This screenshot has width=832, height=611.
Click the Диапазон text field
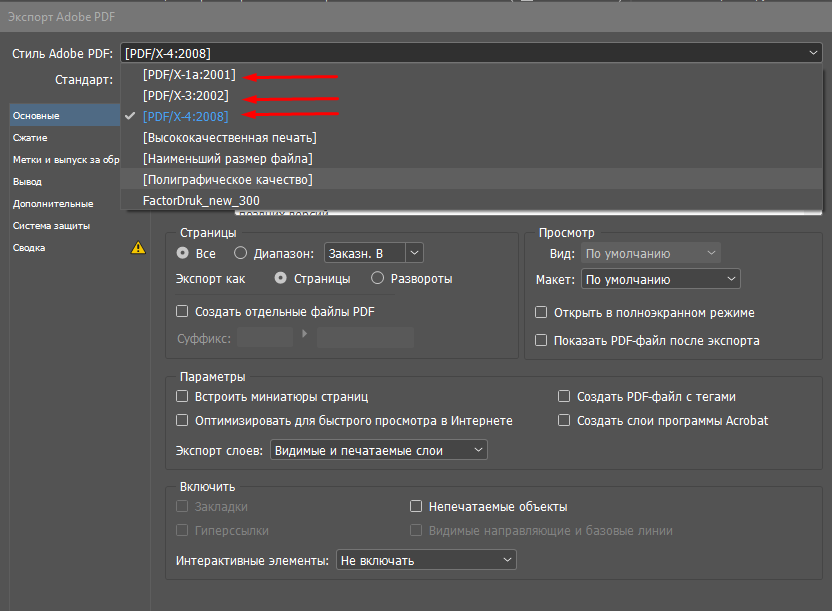coord(365,253)
